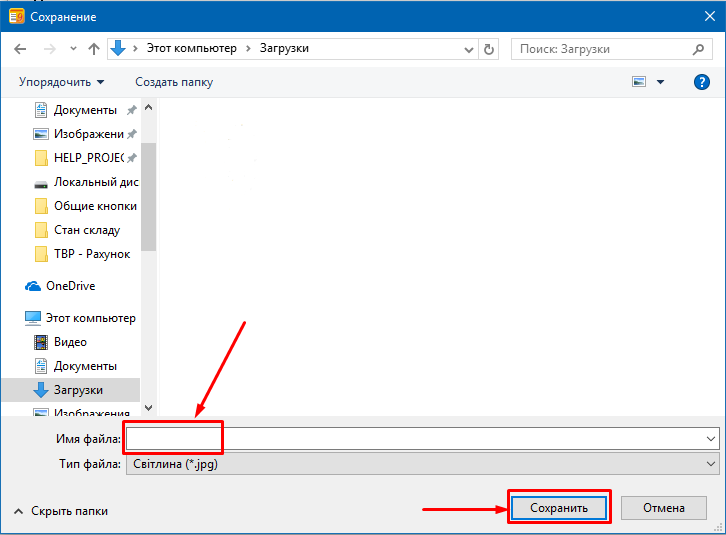Open the Видео folder in sidebar

pos(70,341)
